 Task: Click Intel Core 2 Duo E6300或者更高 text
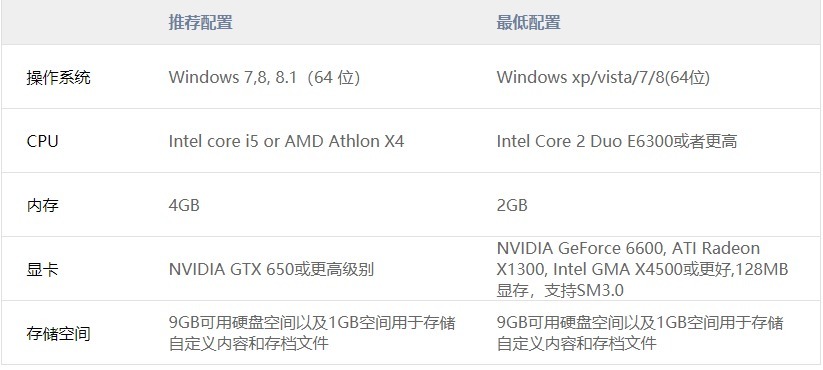point(617,141)
